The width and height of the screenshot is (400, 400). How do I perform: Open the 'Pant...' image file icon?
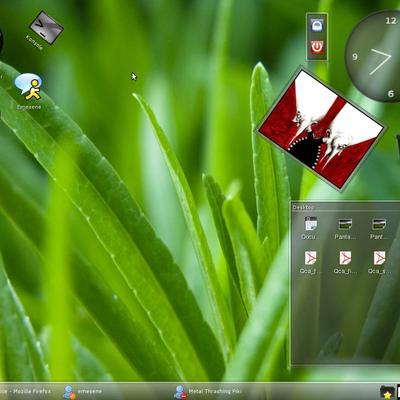pos(379,228)
